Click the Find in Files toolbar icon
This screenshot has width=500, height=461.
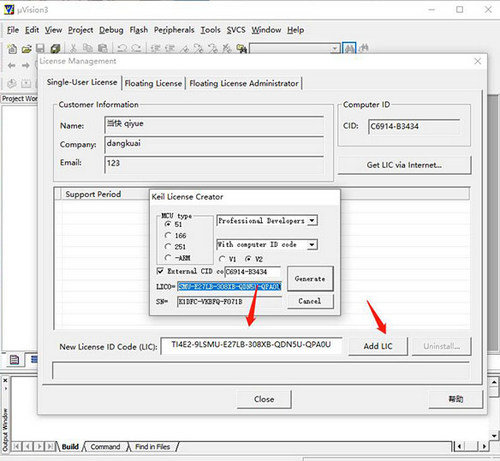[242, 49]
